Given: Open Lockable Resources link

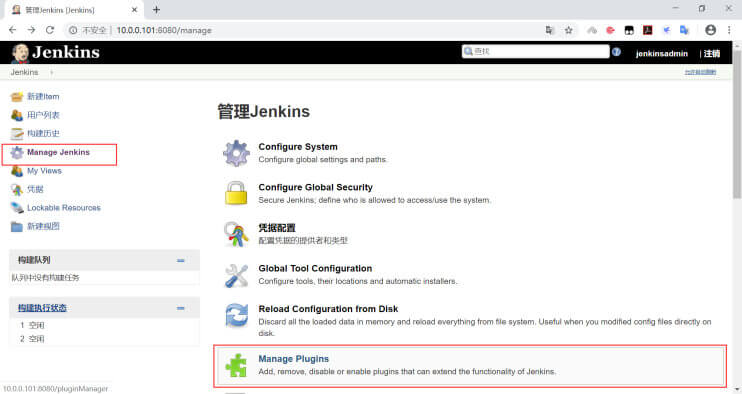Looking at the screenshot, I should tap(63, 208).
